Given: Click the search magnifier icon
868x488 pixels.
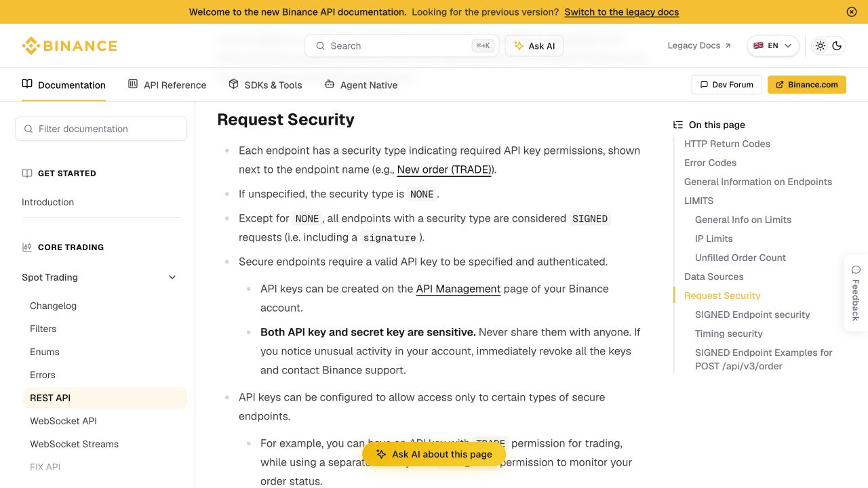Looking at the screenshot, I should point(321,46).
